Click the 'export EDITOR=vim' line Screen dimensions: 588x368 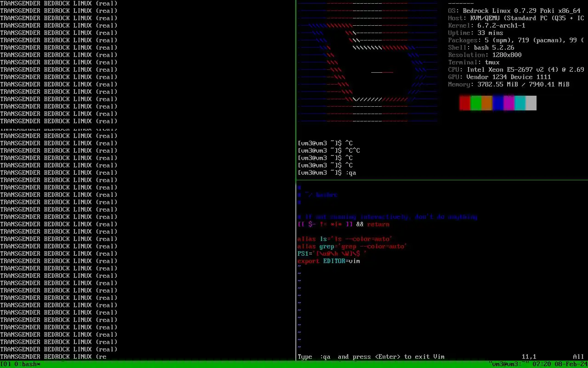point(329,261)
